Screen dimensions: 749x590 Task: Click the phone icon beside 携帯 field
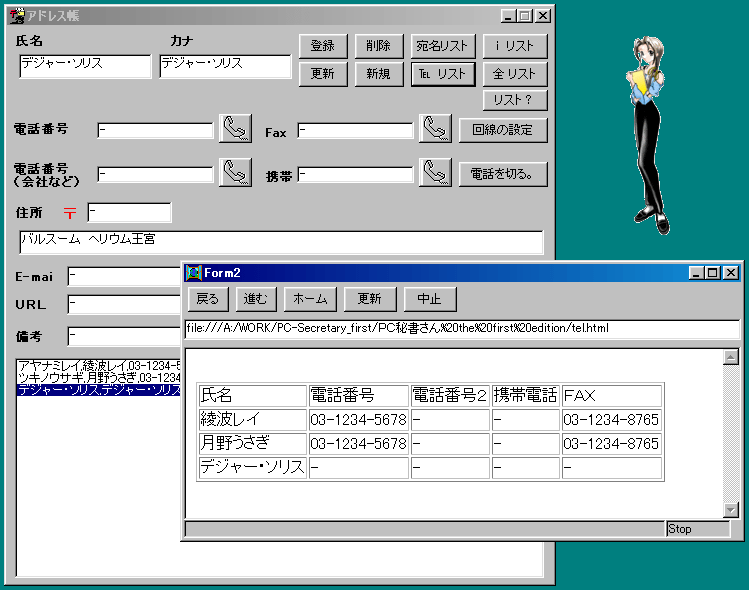pyautogui.click(x=435, y=172)
